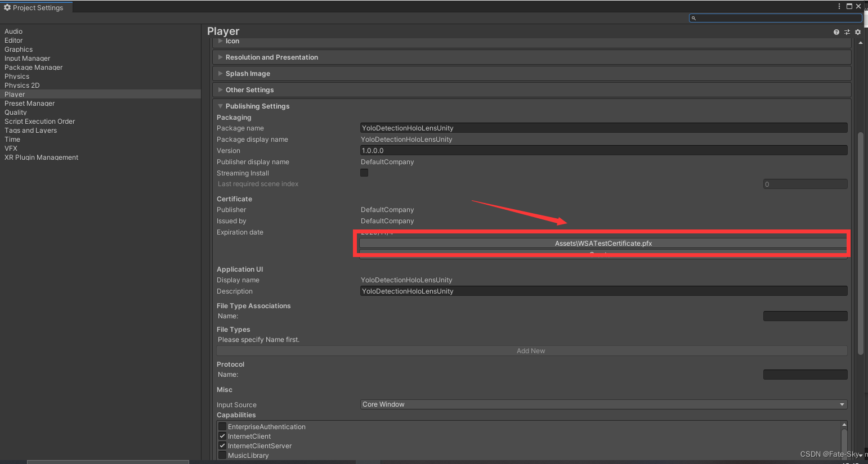This screenshot has width=868, height=464.
Task: Click the Expiration date label
Action: [x=240, y=232]
